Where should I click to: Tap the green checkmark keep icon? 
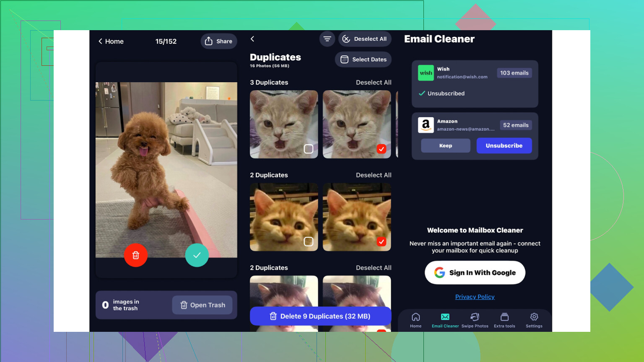(197, 255)
